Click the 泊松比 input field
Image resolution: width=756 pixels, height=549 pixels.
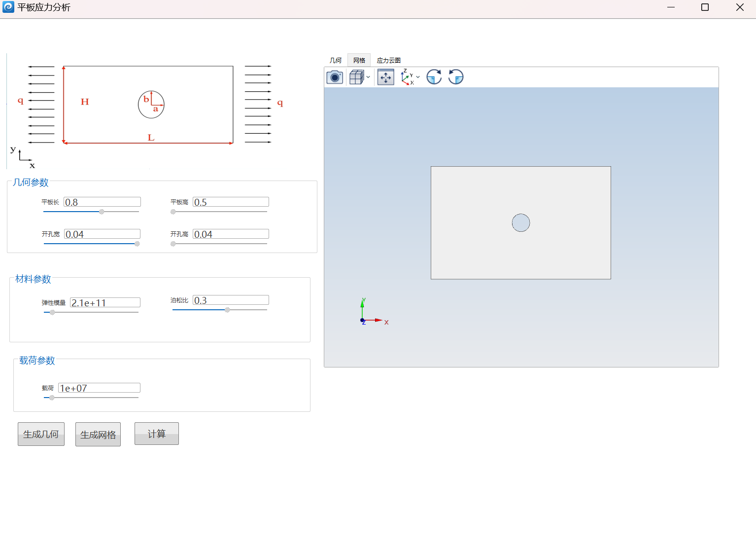[x=231, y=300]
